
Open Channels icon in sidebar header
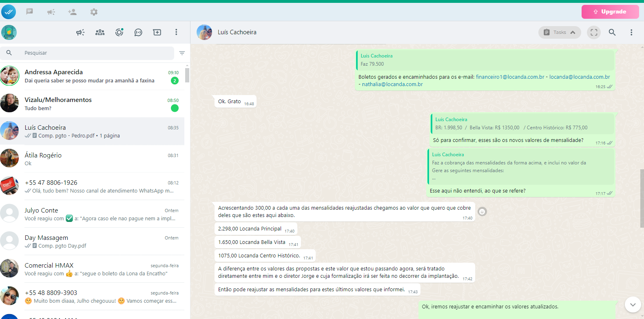pos(138,32)
